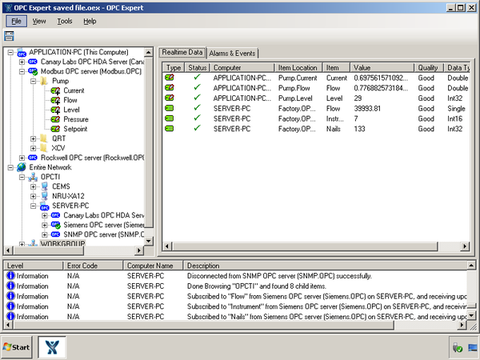The height and width of the screenshot is (360, 480).
Task: Open the Help menu
Action: tap(90, 21)
